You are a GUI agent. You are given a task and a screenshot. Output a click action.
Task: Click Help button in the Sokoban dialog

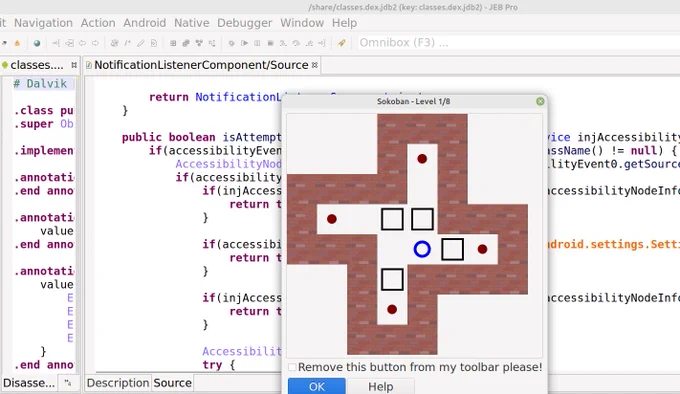[380, 387]
